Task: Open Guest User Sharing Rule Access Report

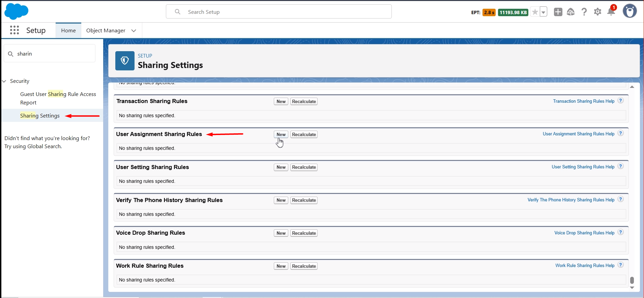Action: (58, 98)
